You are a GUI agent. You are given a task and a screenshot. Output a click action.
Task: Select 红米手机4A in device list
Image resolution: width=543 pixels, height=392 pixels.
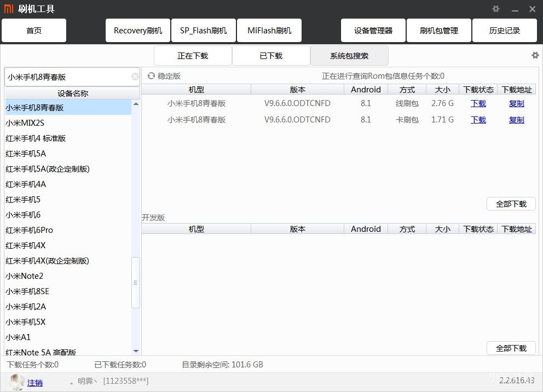click(x=68, y=184)
